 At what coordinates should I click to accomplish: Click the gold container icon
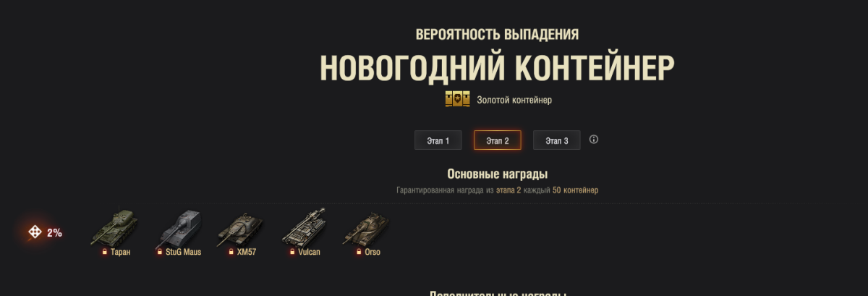click(457, 99)
